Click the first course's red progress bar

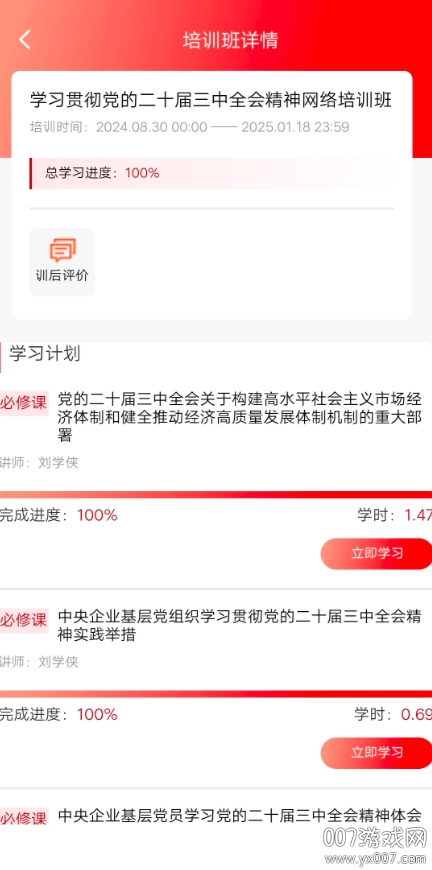[x=216, y=494]
